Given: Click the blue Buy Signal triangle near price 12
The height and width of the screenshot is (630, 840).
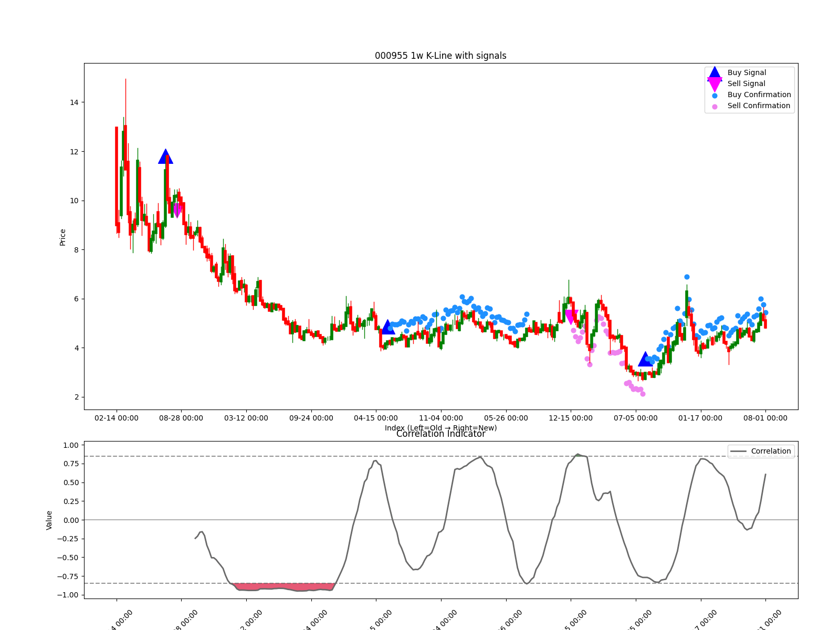Looking at the screenshot, I should [x=165, y=156].
